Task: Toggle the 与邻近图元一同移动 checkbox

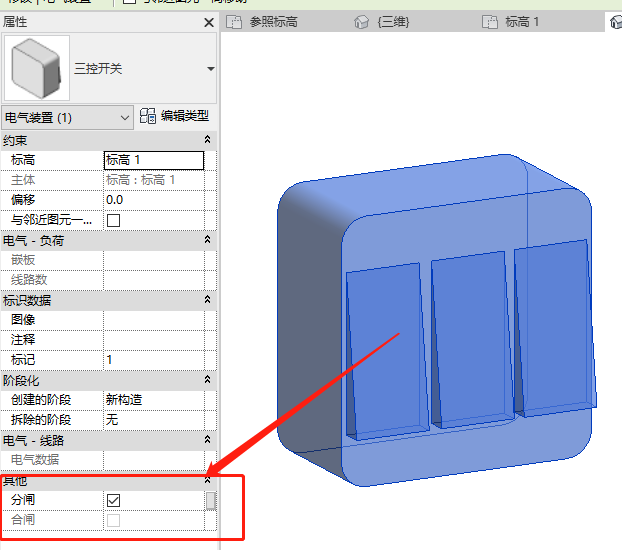Action: 113,220
